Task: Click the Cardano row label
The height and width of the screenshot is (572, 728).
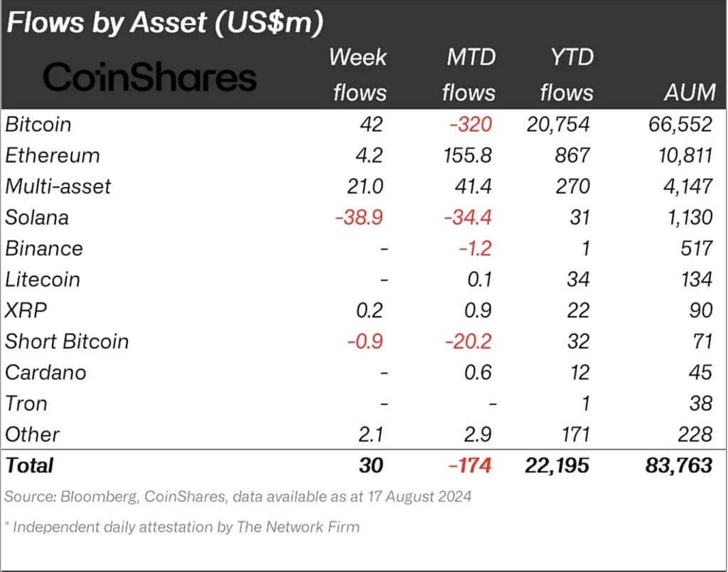Action: [x=45, y=372]
